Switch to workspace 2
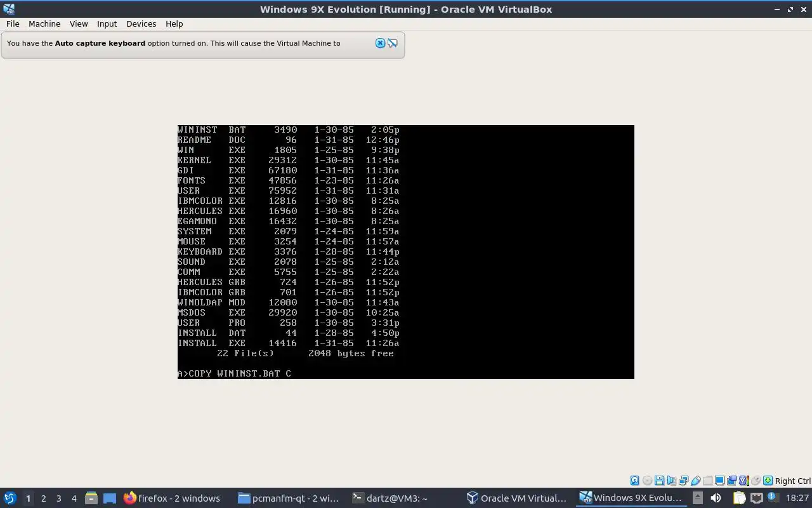Viewport: 812px width, 508px height. 43,498
